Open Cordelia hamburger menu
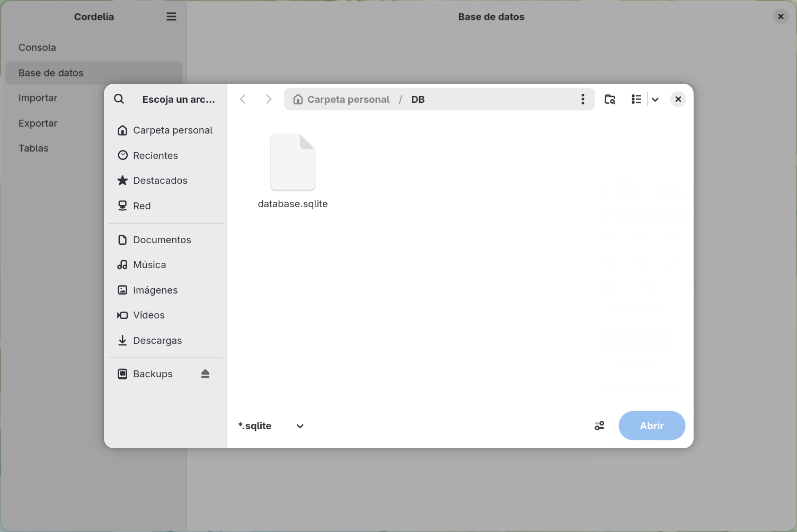This screenshot has width=797, height=532. [171, 16]
